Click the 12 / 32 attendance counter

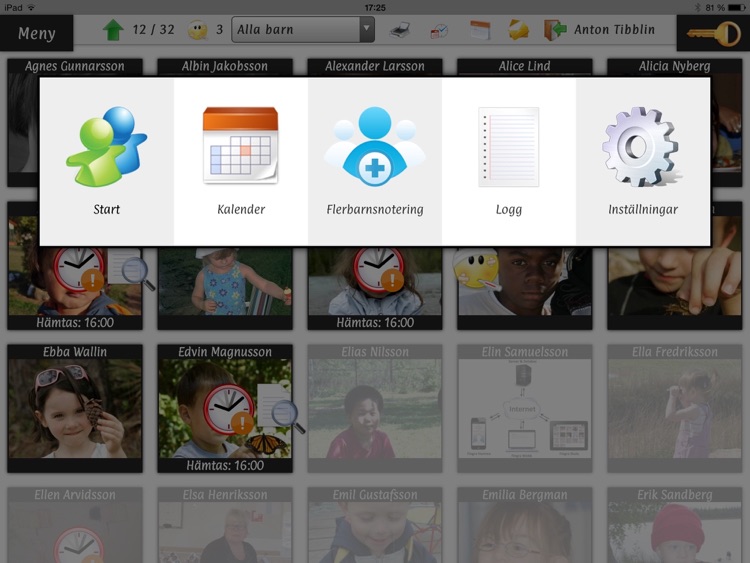pyautogui.click(x=153, y=30)
